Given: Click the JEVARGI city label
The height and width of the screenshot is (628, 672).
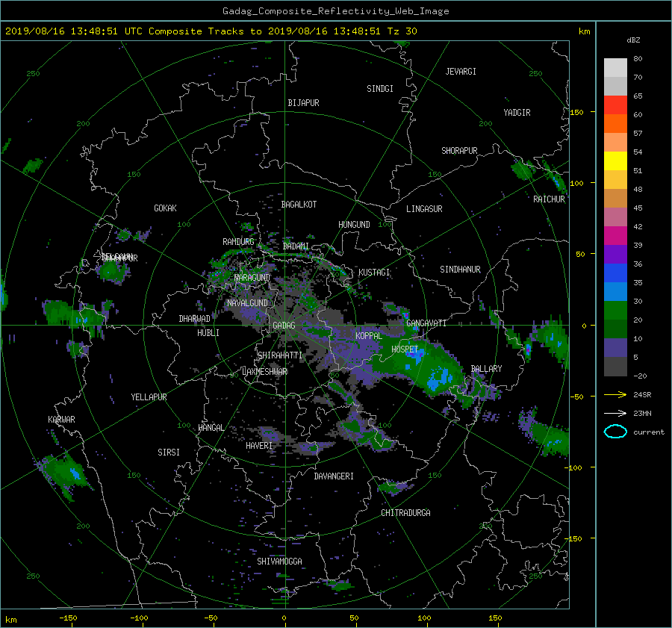Looking at the screenshot, I should pyautogui.click(x=461, y=72).
